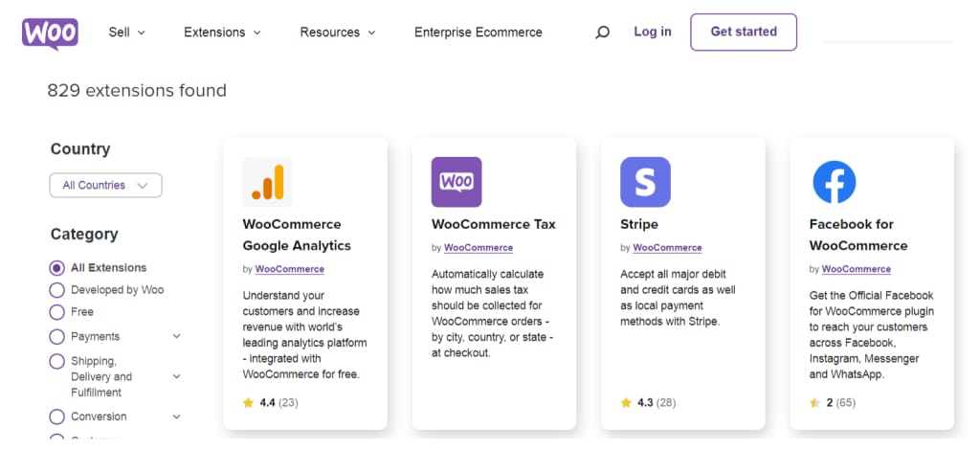Click the '829 extensions found' text
Image resolution: width=980 pixels, height=451 pixels.
[137, 91]
